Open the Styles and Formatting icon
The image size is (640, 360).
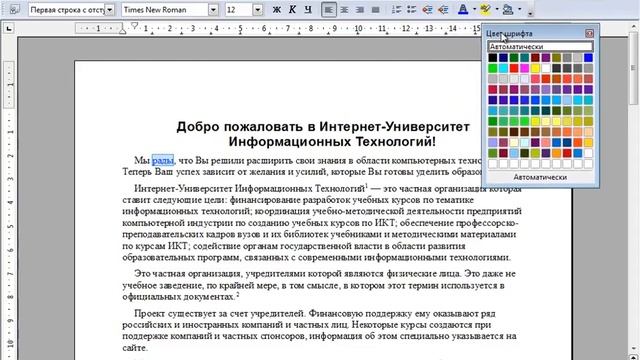click(14, 10)
